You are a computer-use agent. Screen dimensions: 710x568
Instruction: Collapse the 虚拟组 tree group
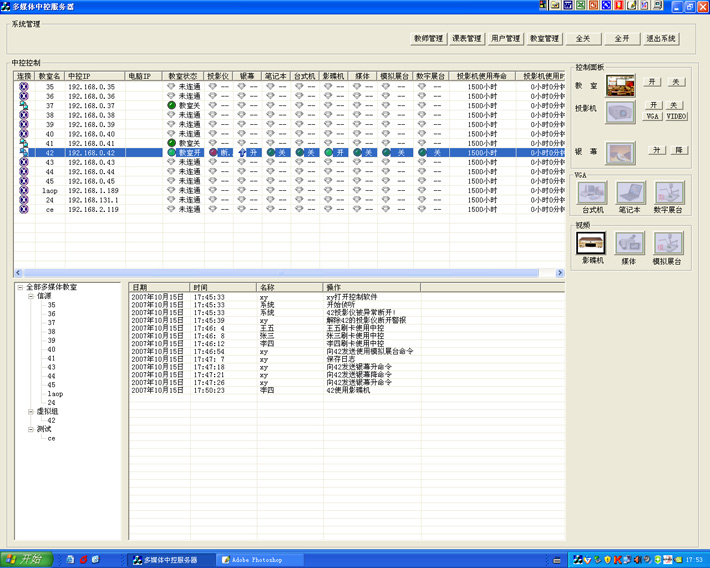pyautogui.click(x=31, y=411)
